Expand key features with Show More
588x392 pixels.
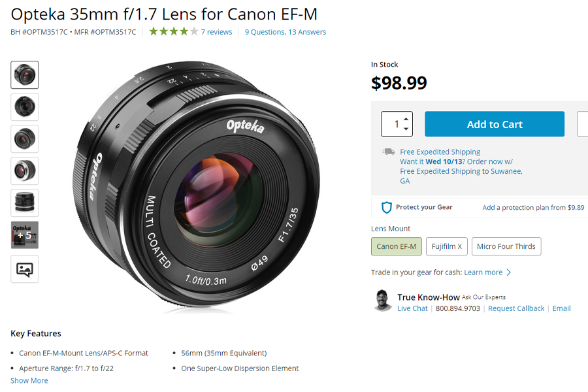(29, 381)
